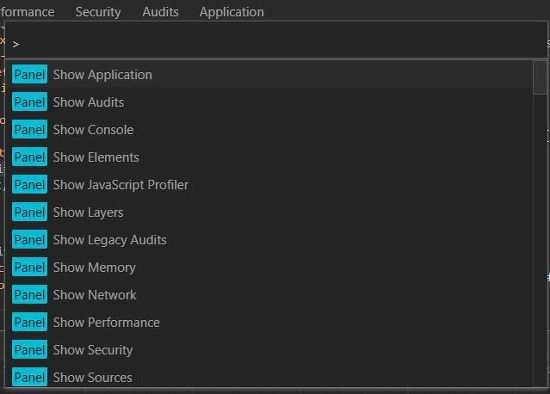Select Show Console panel command

pyautogui.click(x=269, y=129)
